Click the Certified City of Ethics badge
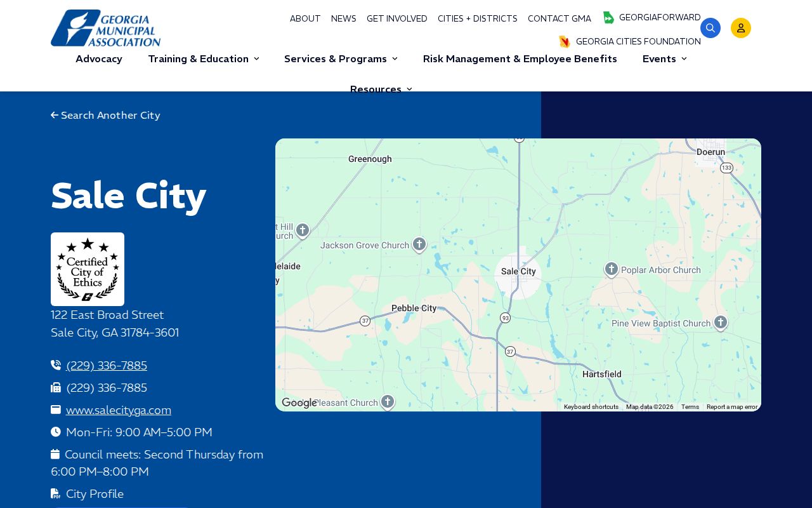 point(88,269)
